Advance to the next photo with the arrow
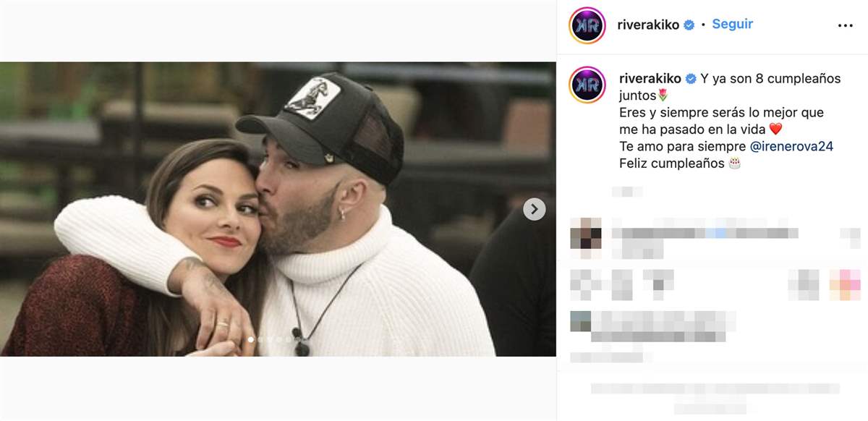This screenshot has height=421, width=868. pyautogui.click(x=534, y=209)
